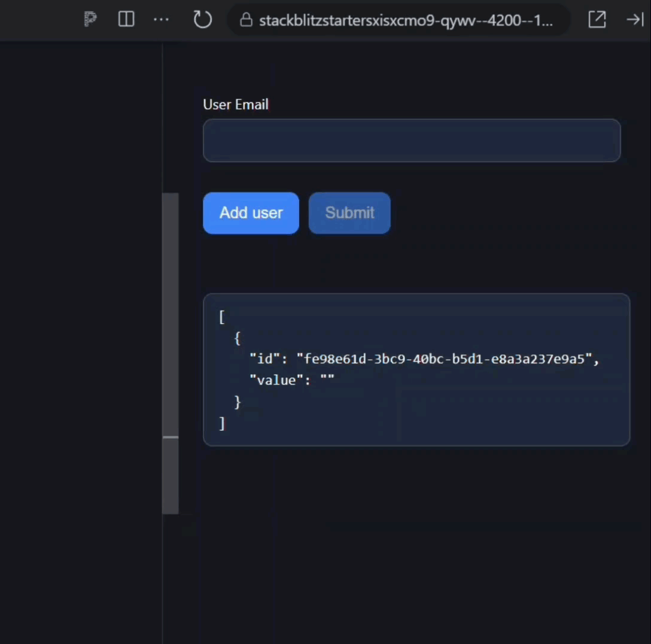Viewport: 651px width, 644px height.
Task: Focus the User Email text field
Action: coord(412,141)
